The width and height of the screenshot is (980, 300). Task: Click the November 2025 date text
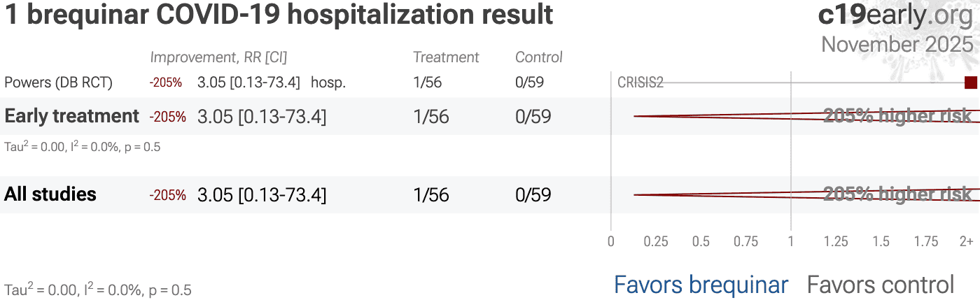(897, 45)
